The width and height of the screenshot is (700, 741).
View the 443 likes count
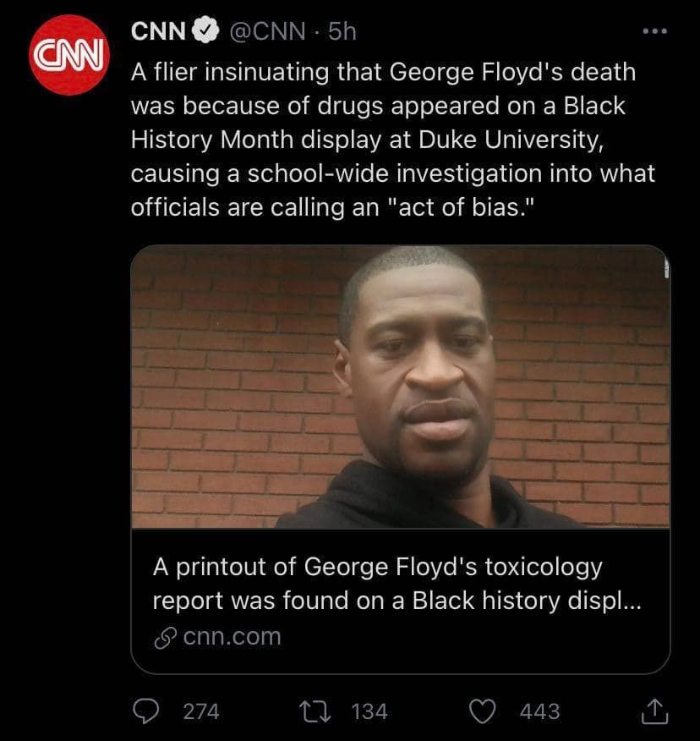pos(539,711)
